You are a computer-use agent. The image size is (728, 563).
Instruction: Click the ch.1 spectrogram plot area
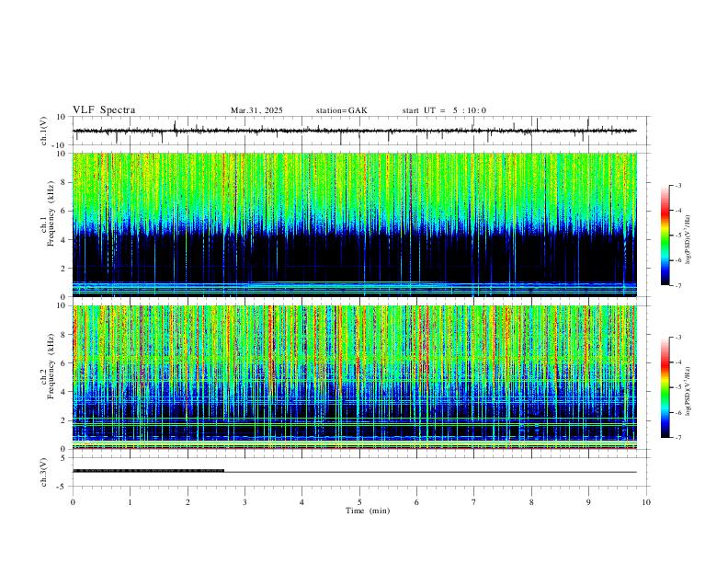(355, 224)
